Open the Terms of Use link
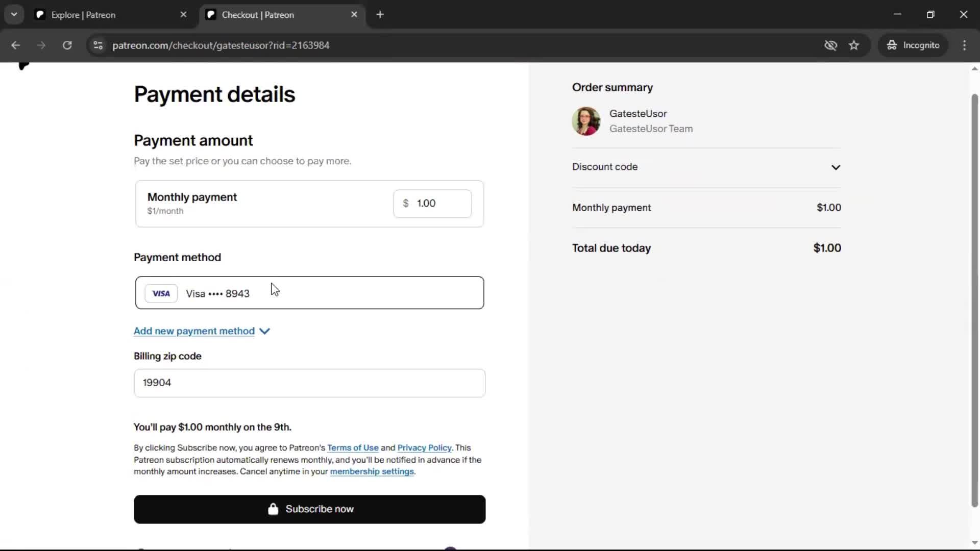The image size is (980, 551). 353,448
